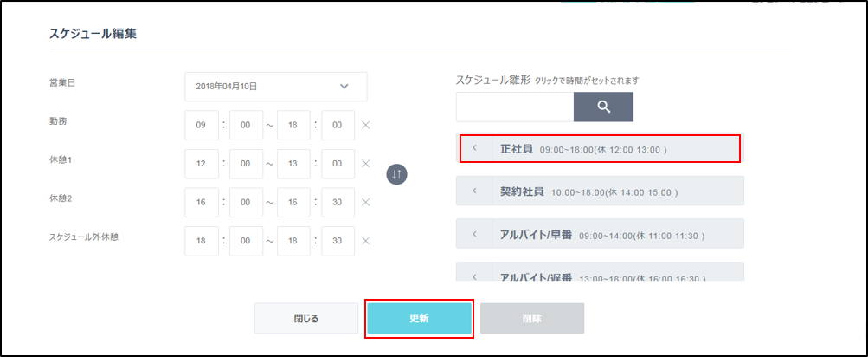Click the 閉じる close button
868x357 pixels.
[x=306, y=318]
